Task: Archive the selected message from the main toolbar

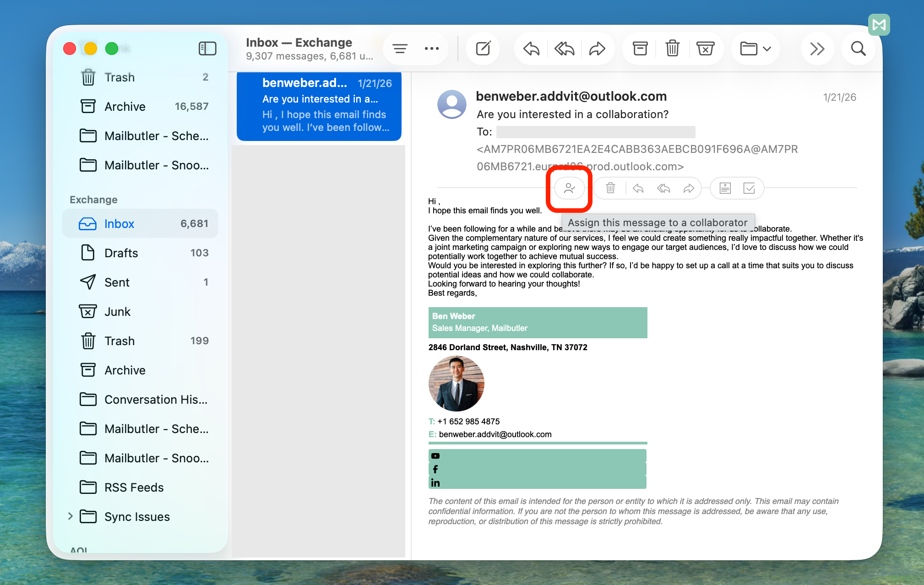Action: point(640,49)
